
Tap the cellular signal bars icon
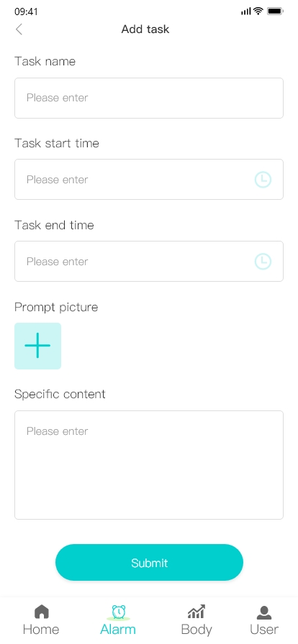[245, 11]
